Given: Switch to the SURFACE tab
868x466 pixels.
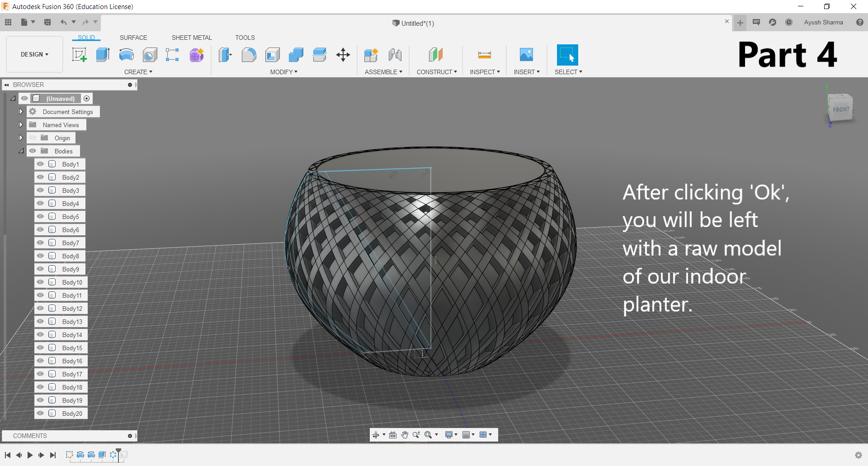Looking at the screenshot, I should [133, 38].
